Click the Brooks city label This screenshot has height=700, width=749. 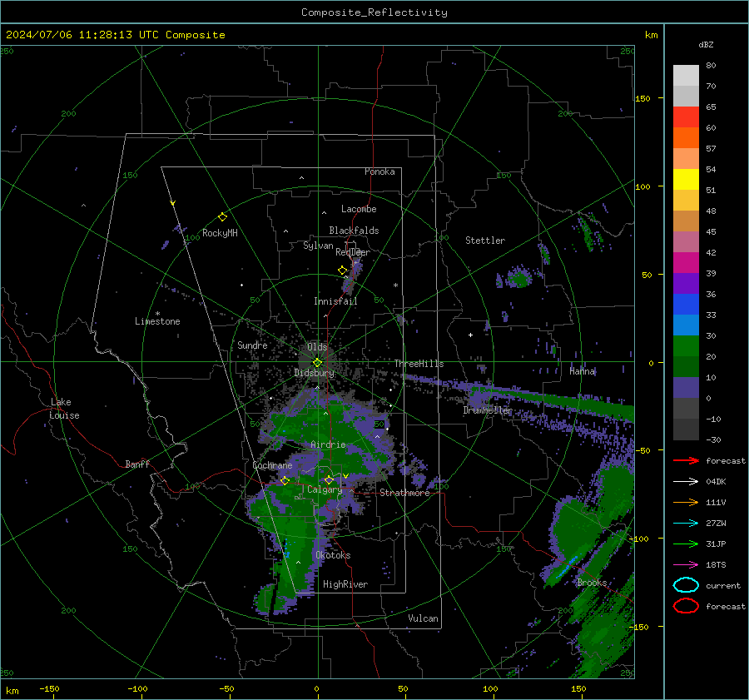pyautogui.click(x=592, y=583)
